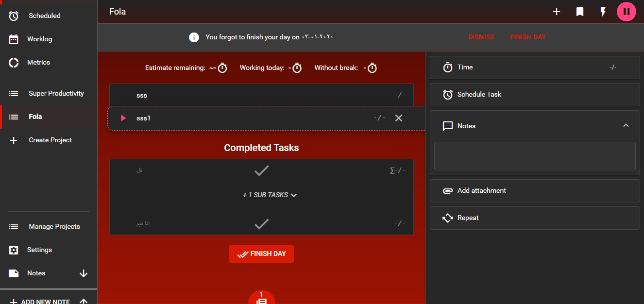The width and height of the screenshot is (644, 304).
Task: Click inside the Notes text area
Action: [x=534, y=155]
